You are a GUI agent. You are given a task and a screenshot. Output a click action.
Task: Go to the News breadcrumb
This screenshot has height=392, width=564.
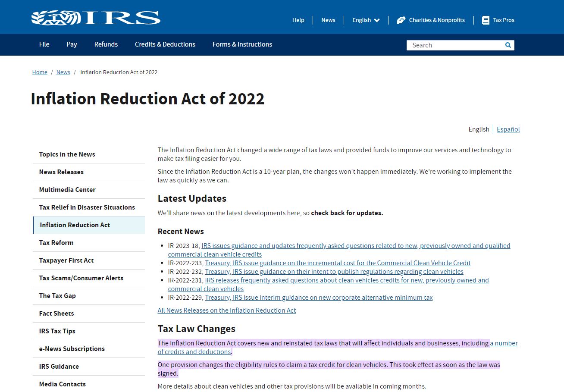point(63,72)
